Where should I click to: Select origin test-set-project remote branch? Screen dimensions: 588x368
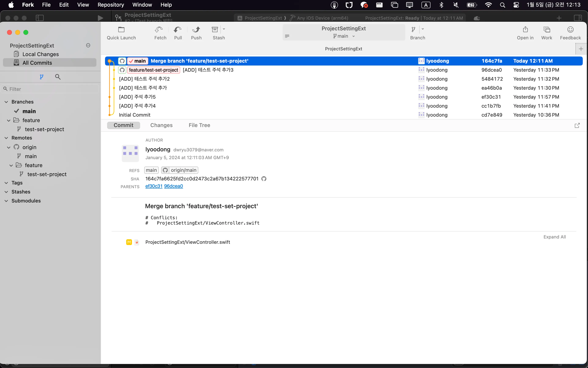click(x=47, y=174)
